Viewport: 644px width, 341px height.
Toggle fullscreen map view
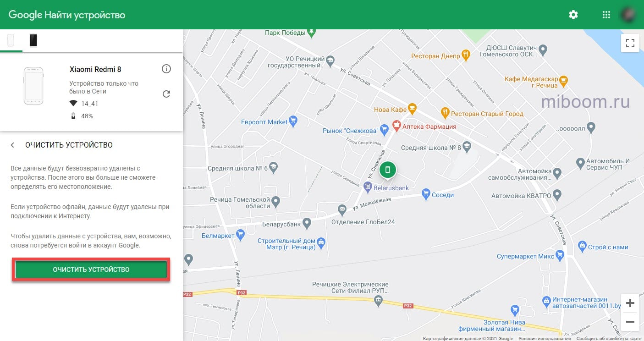630,43
